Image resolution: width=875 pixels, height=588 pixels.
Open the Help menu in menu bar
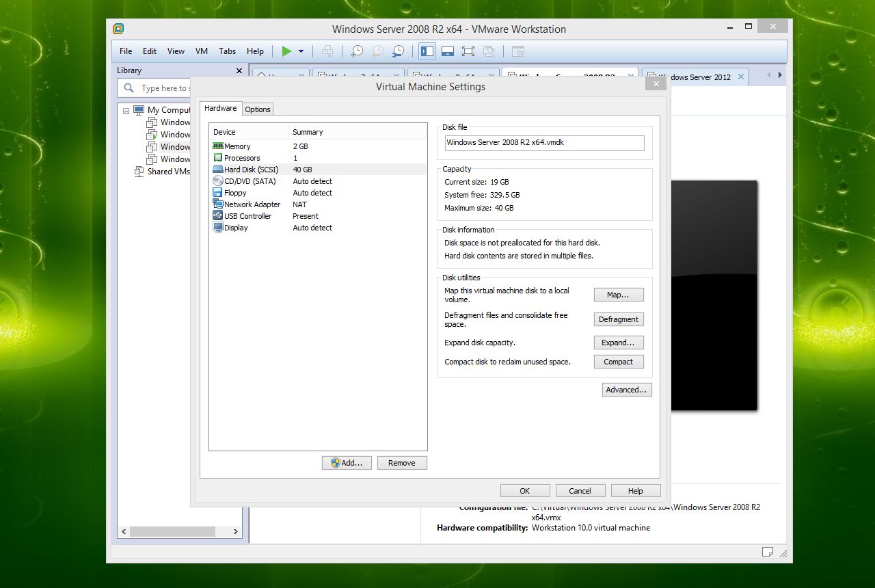(255, 51)
